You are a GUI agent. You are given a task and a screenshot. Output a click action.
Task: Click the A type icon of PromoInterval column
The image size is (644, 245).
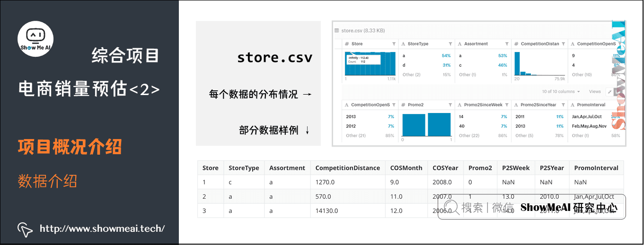[573, 105]
